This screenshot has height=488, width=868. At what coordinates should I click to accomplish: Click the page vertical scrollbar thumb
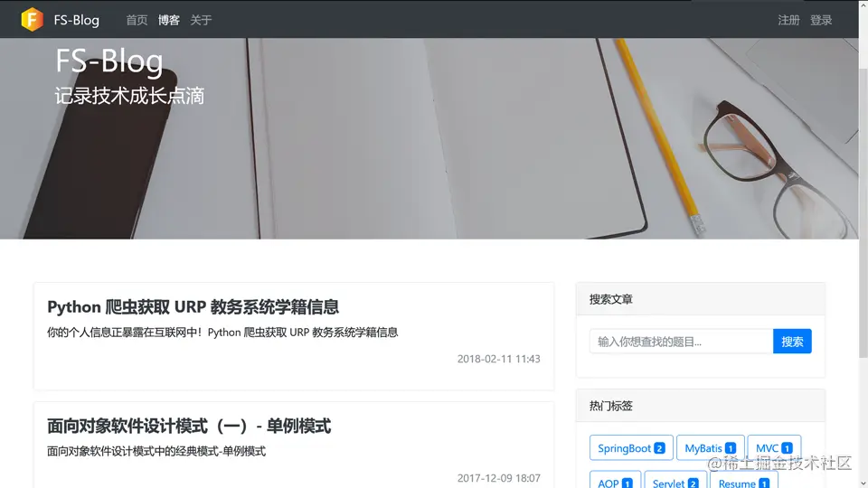tap(863, 213)
